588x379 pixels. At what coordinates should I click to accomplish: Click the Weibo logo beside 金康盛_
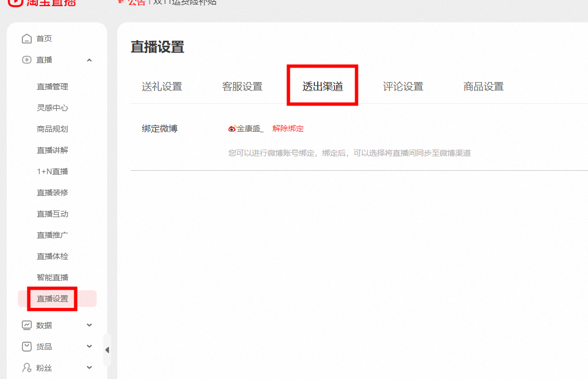[232, 128]
